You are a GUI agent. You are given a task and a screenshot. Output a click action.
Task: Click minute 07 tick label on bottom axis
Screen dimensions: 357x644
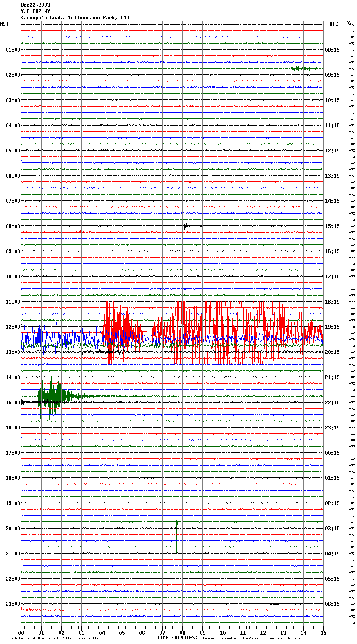(162, 633)
